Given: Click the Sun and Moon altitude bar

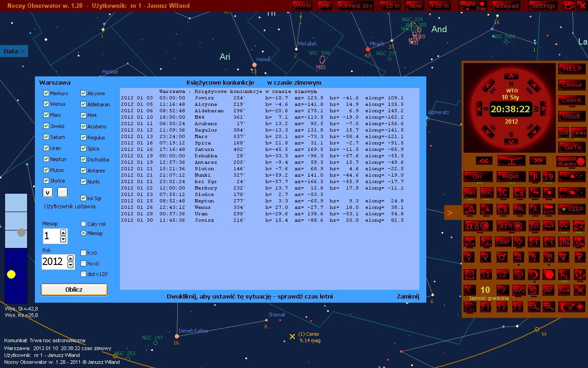Looking at the screenshot, I should 16,248.
